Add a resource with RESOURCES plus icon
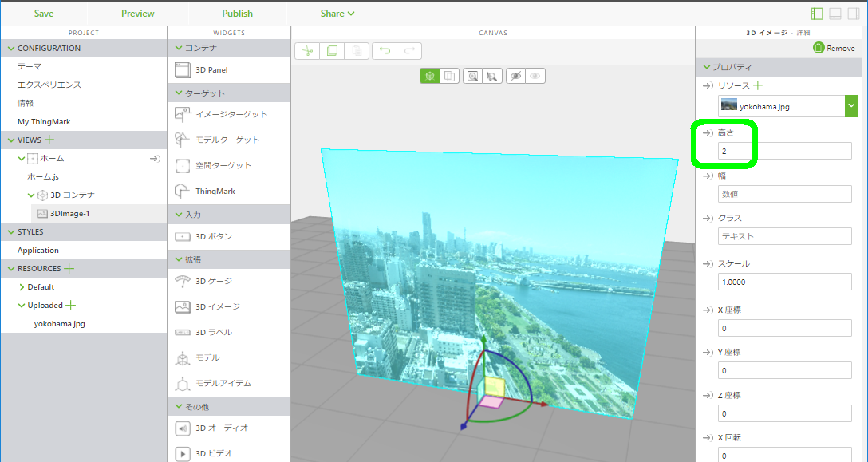This screenshot has width=868, height=462. [69, 269]
